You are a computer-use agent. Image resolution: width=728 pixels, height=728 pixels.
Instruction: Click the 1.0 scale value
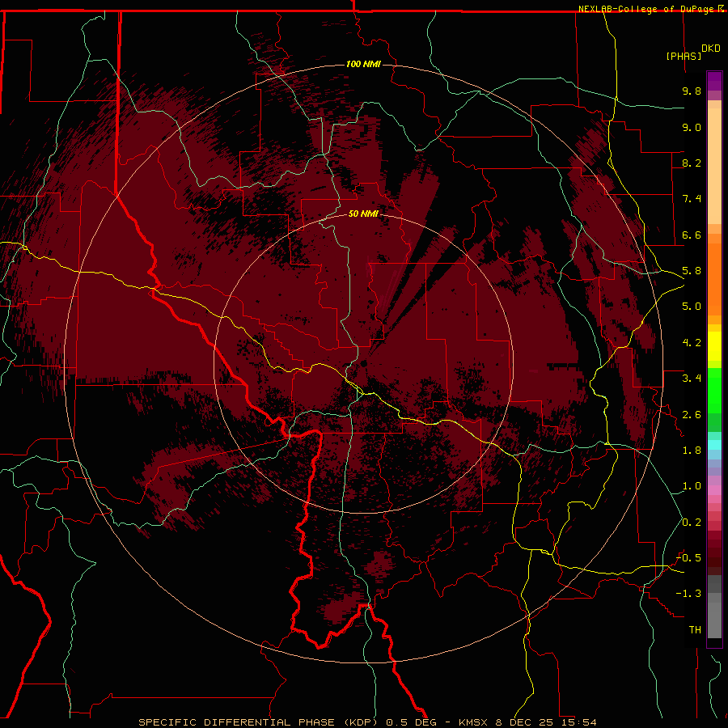coord(692,486)
